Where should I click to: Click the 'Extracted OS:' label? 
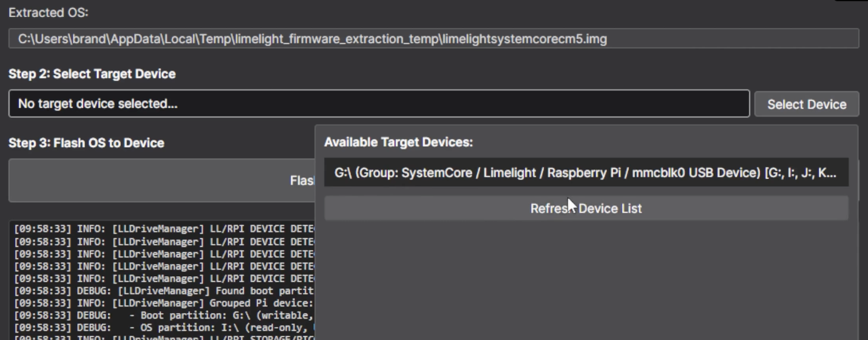49,12
